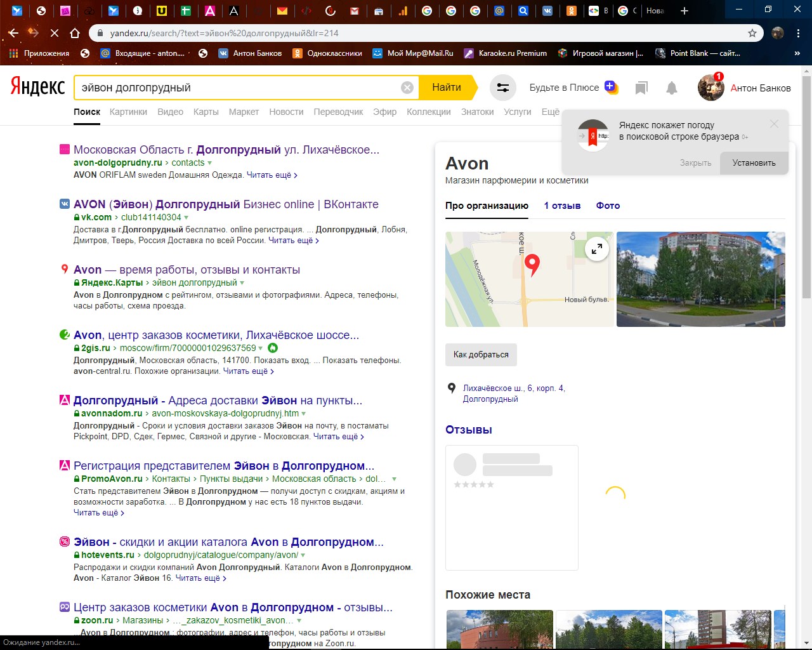This screenshot has width=812, height=650.
Task: Click Установить in the weather popup
Action: (x=754, y=163)
